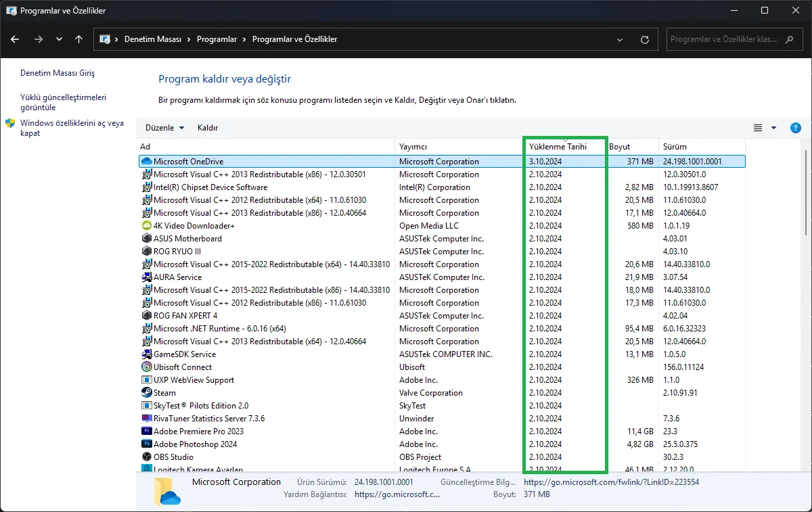Open Yüklü güncelleştirmeleri görüntüle link
Screen dimensions: 812x512
(63, 102)
